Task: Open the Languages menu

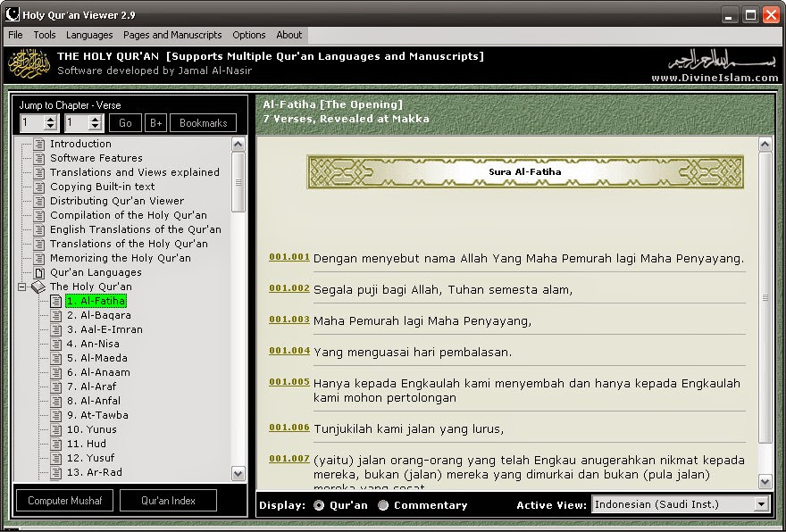Action: [89, 35]
